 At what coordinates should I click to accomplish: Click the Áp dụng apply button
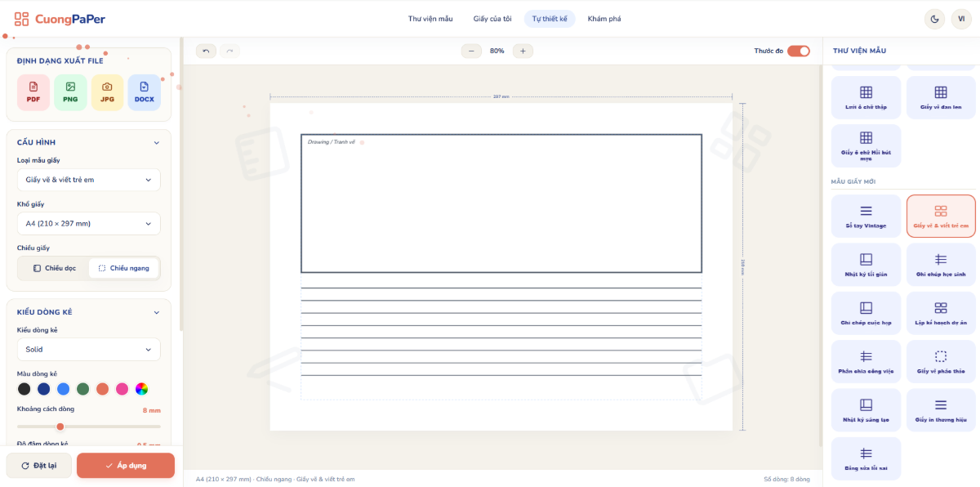126,465
